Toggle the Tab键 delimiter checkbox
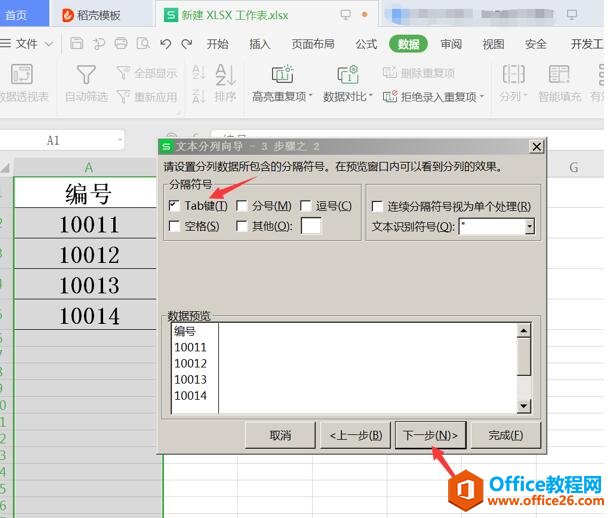Viewport: 611px width, 518px height. click(x=174, y=205)
